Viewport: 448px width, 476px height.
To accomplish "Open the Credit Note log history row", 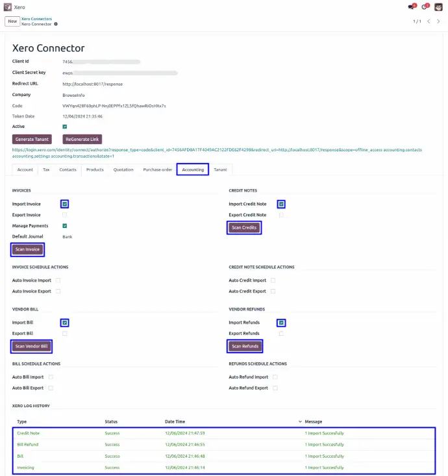I will pos(28,433).
